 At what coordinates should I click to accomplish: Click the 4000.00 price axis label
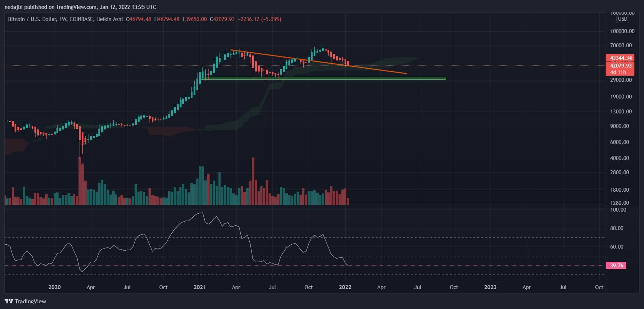point(620,158)
